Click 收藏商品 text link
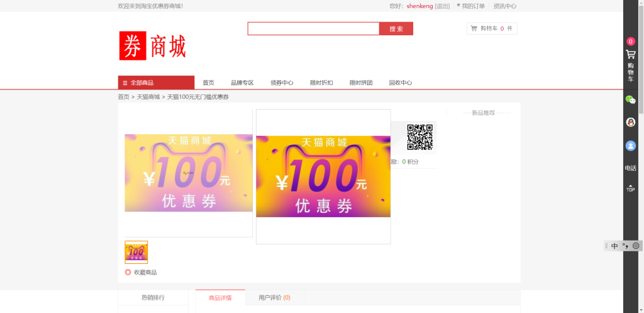This screenshot has height=313, width=644. point(145,272)
